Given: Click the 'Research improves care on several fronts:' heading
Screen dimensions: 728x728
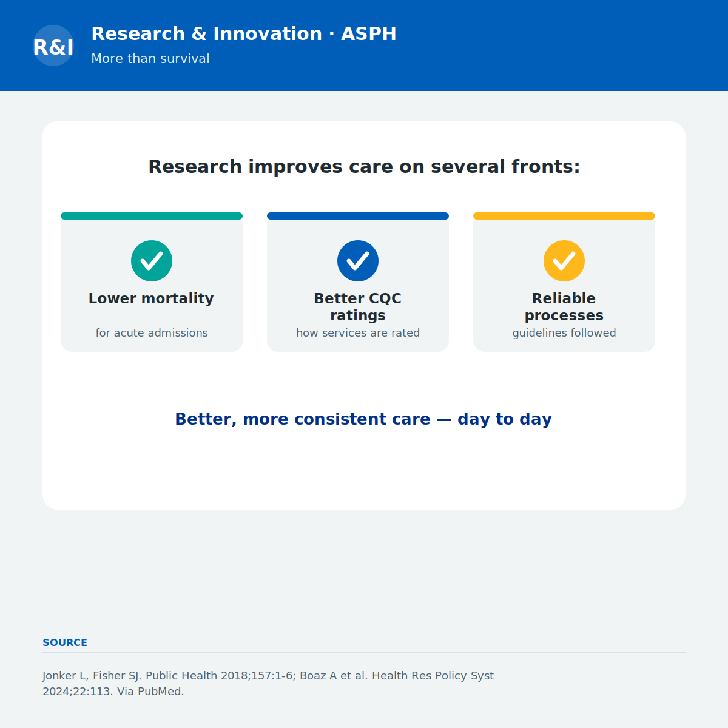Looking at the screenshot, I should [x=364, y=167].
